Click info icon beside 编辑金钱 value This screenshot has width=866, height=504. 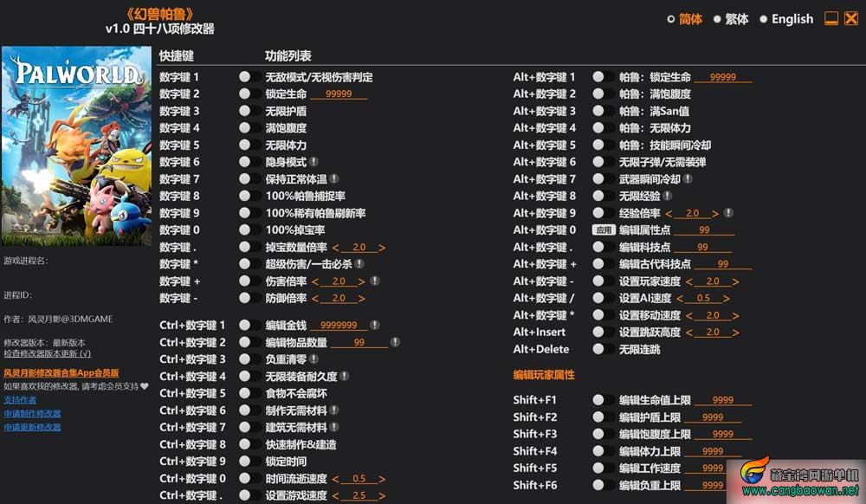coord(375,325)
